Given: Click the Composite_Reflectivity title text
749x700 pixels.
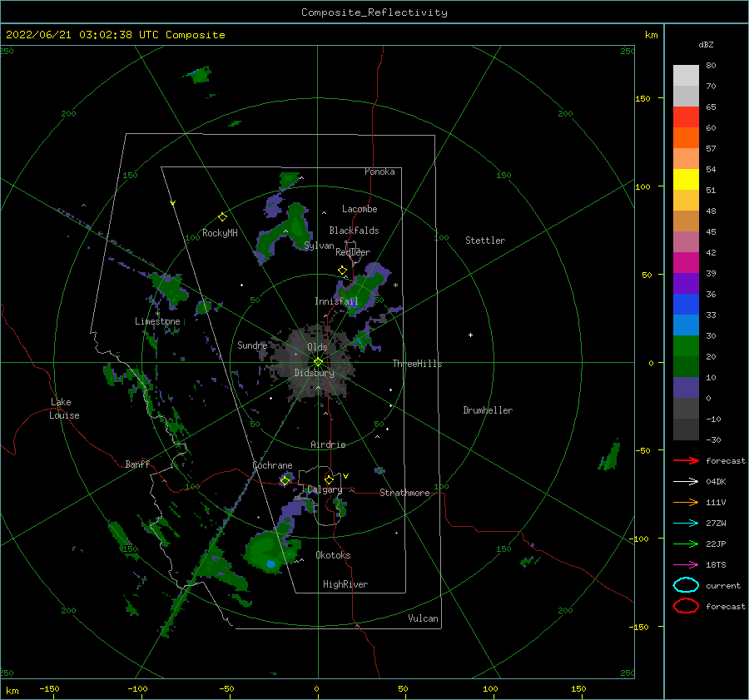Looking at the screenshot, I should click(374, 12).
